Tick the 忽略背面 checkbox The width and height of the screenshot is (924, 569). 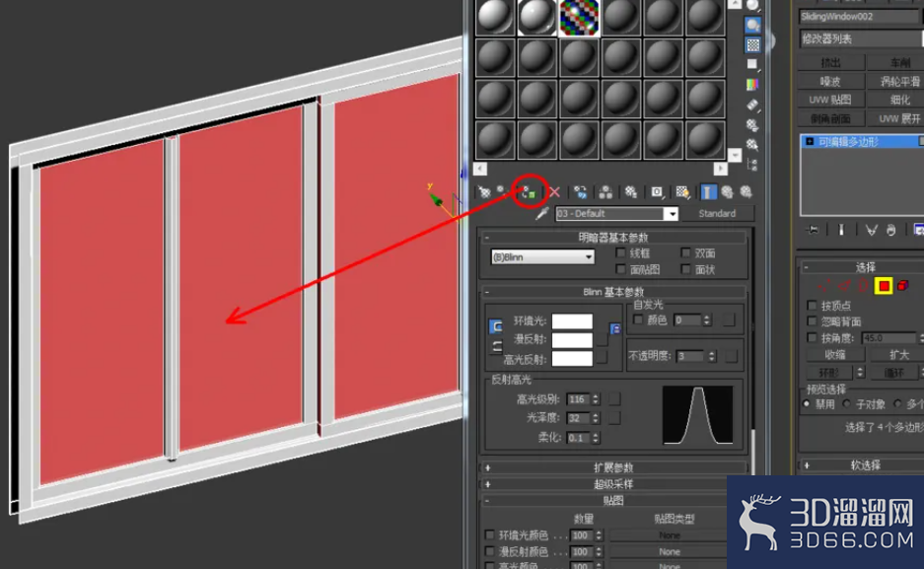click(812, 321)
